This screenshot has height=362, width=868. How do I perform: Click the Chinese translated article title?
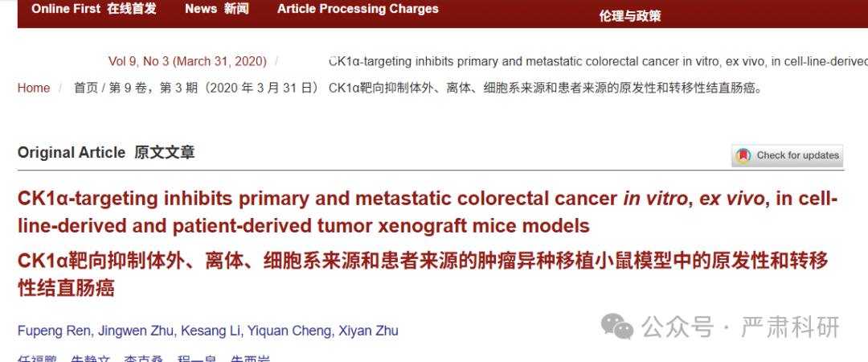click(423, 274)
